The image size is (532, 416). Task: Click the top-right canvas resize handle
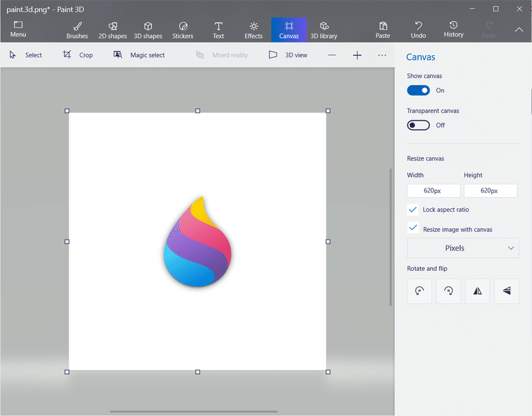[328, 111]
